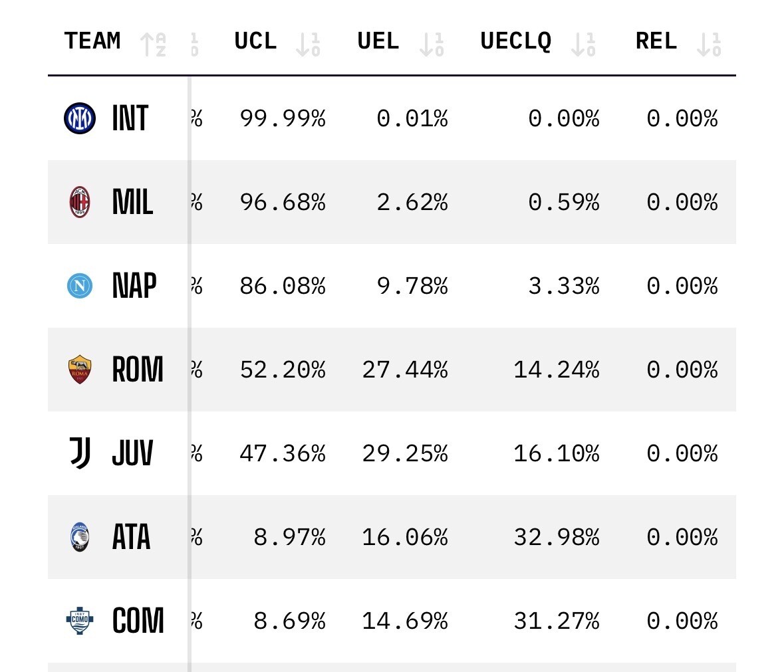Select the JUV team name

coord(132,453)
